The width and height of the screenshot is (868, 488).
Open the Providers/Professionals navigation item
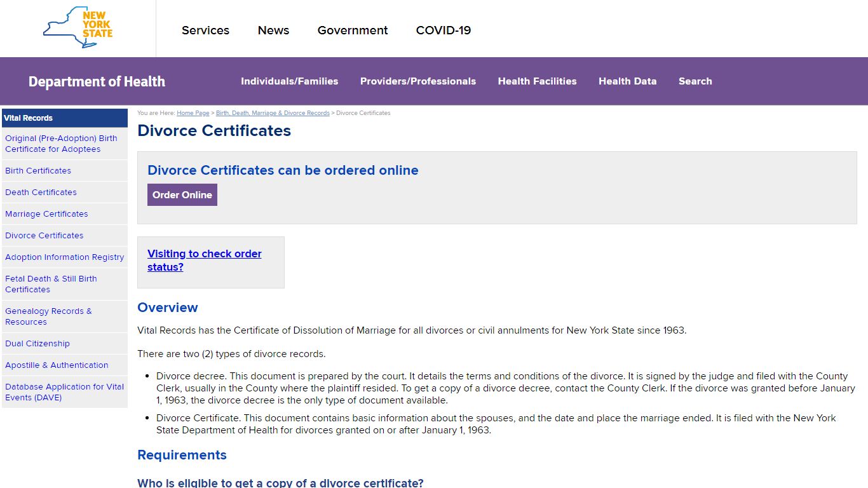418,81
